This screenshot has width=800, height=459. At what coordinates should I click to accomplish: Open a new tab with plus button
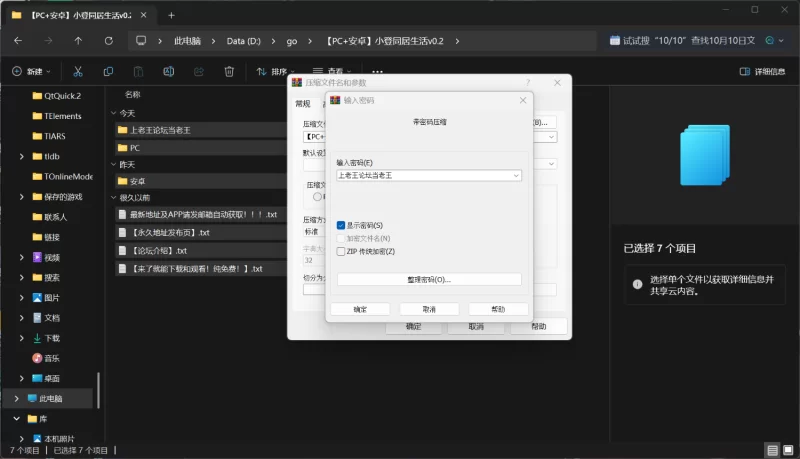171,15
